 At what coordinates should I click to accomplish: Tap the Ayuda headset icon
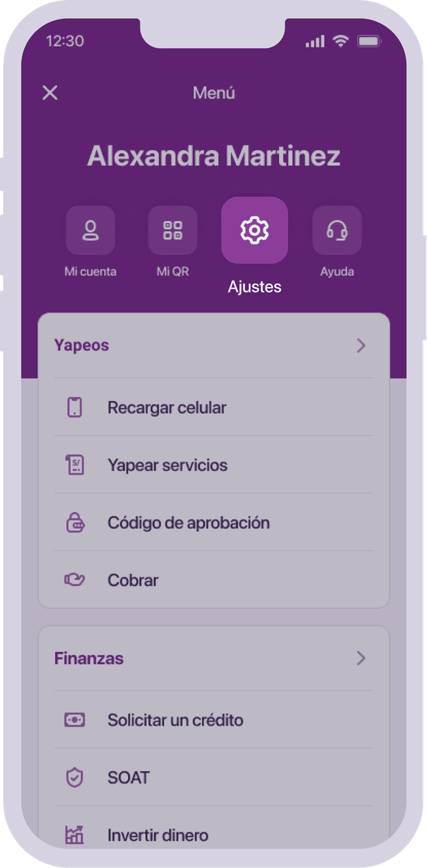pos(337,230)
